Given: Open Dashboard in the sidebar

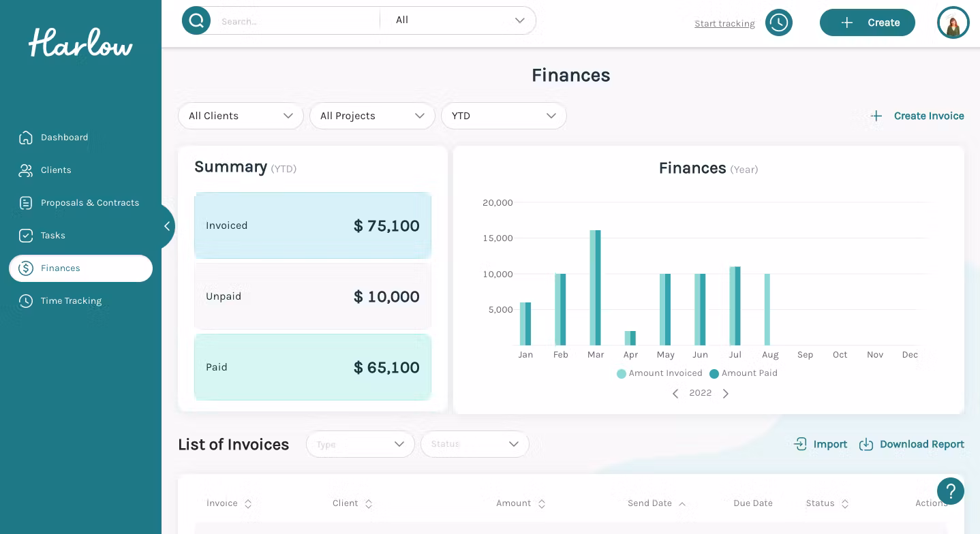Looking at the screenshot, I should pyautogui.click(x=64, y=138).
